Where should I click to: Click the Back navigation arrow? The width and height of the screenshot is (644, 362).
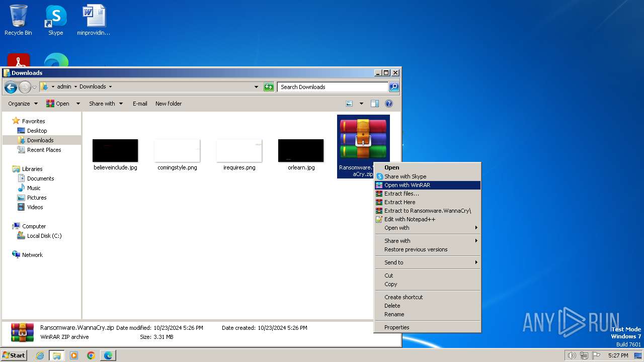click(x=11, y=87)
